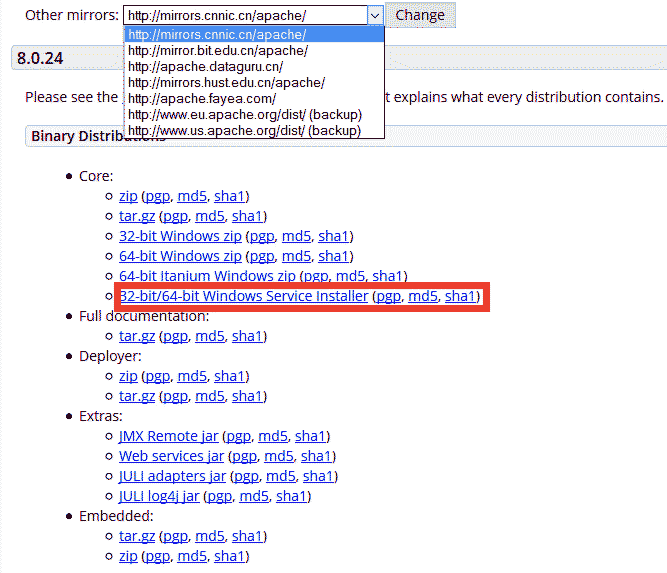Select apache.fayea.com mirror entry
The height and width of the screenshot is (573, 667).
pyautogui.click(x=202, y=98)
